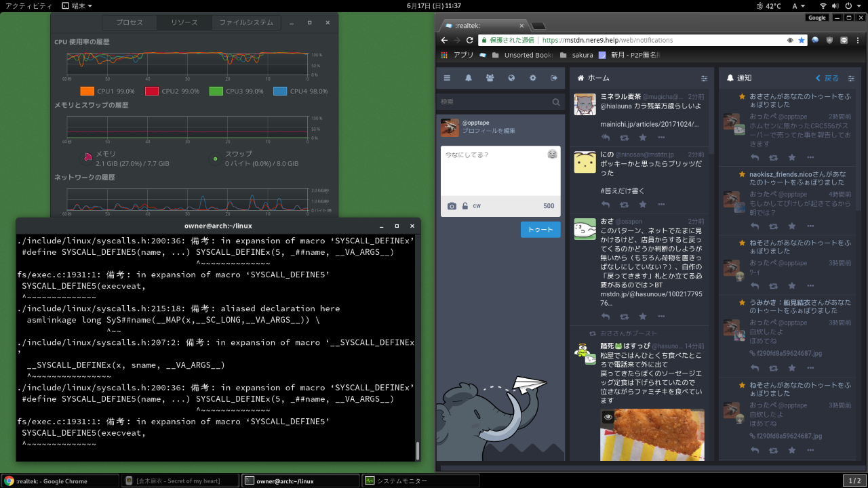Open the federated timeline globe icon
This screenshot has height=488, width=868.
click(511, 78)
